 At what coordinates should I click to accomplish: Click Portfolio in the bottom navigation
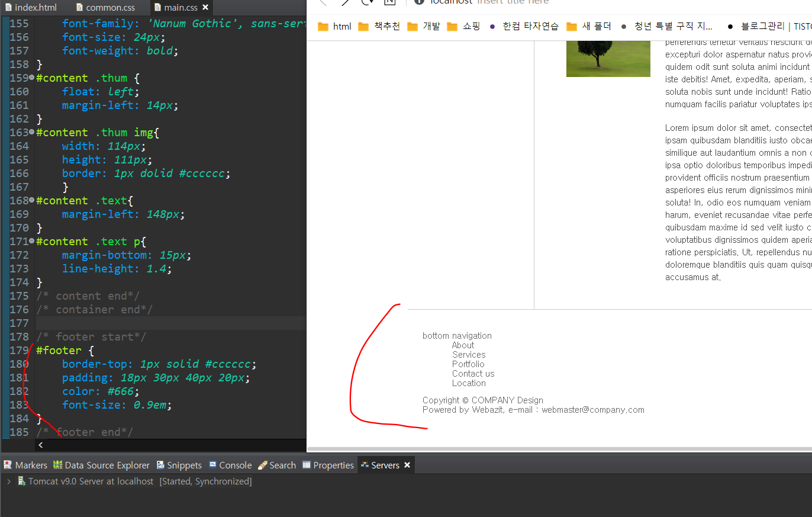tap(468, 364)
